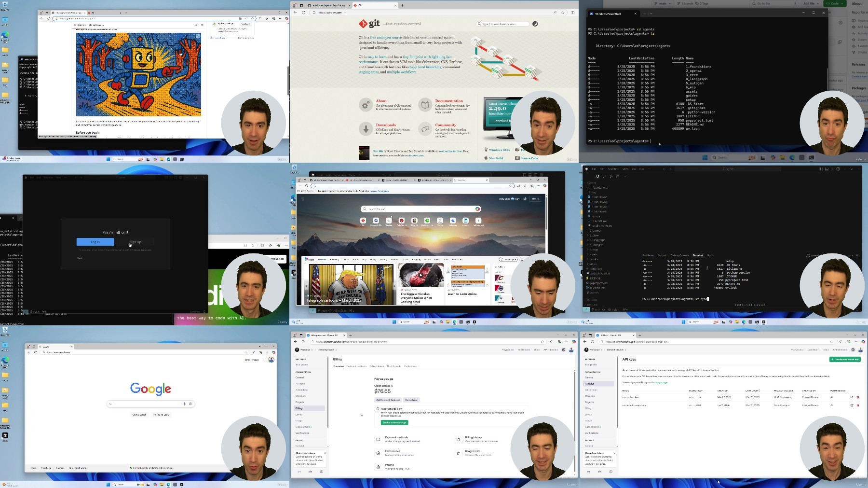Click the Preferences hexagon icon in Billing overview
Image resolution: width=868 pixels, height=488 pixels.
[378, 453]
